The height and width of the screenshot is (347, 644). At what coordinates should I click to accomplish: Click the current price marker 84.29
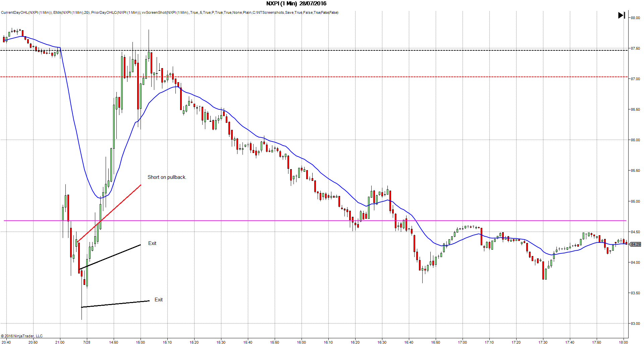click(x=635, y=244)
